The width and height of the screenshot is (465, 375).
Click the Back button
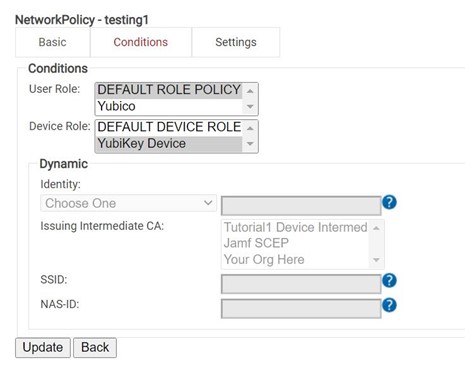point(95,347)
